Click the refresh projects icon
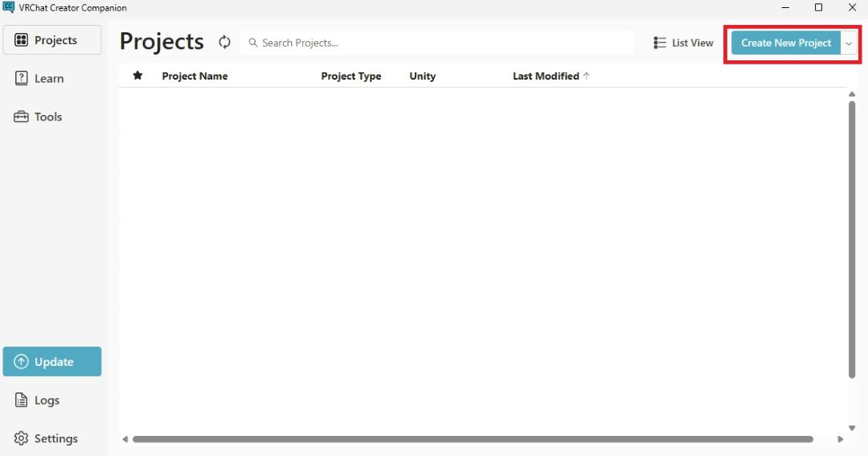This screenshot has width=868, height=456. coord(224,42)
